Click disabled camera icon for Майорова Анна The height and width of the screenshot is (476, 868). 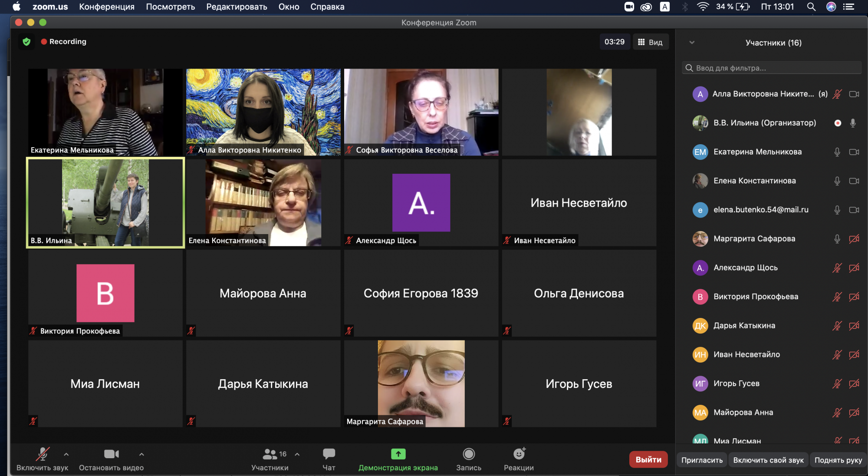coord(854,413)
